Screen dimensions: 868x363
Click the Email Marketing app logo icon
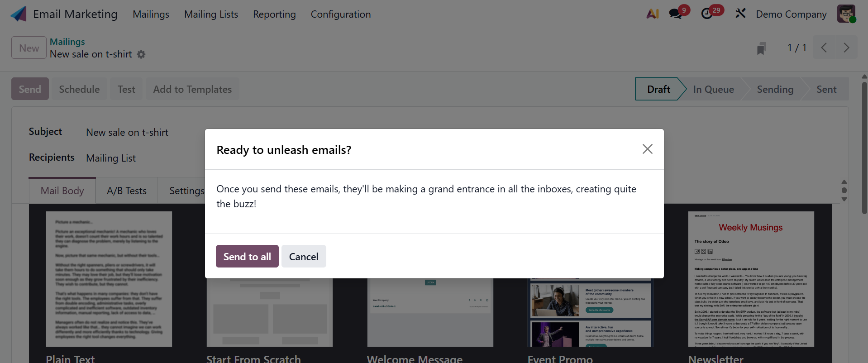19,14
